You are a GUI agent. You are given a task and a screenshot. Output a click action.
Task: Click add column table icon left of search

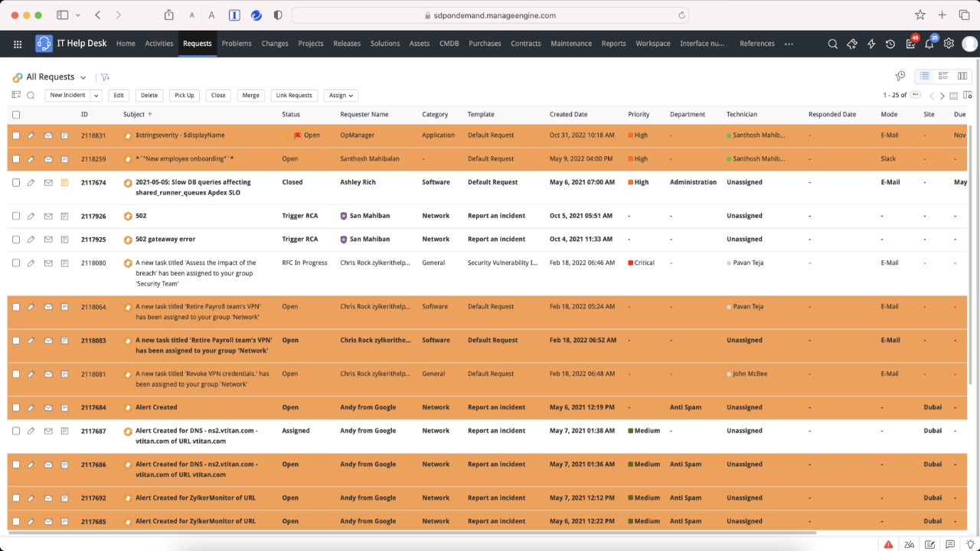(x=16, y=95)
